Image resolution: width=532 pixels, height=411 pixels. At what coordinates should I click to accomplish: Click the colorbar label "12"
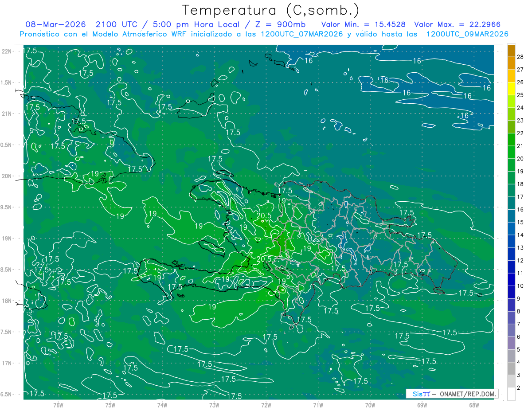(520, 260)
